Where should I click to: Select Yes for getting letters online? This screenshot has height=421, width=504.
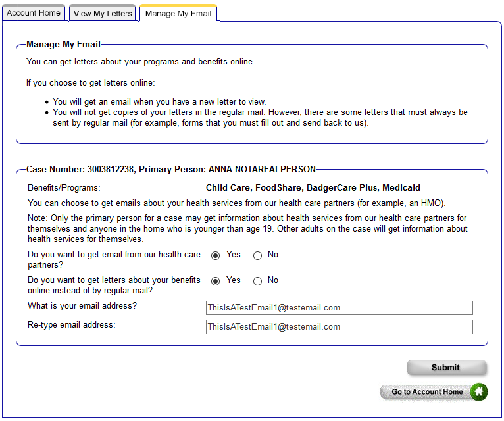[x=216, y=281]
